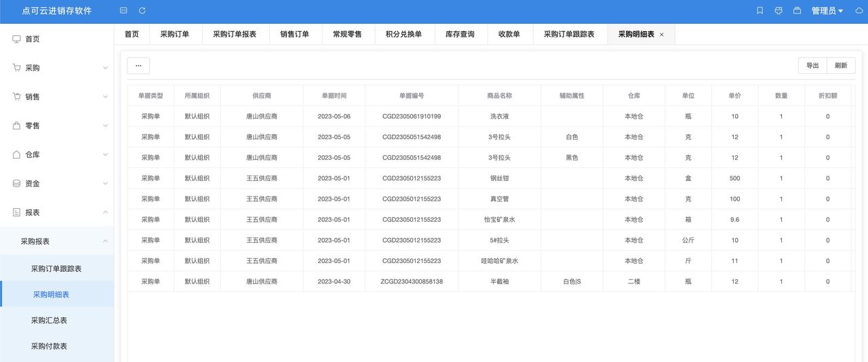
Task: Click the monitor icon beside 首页
Action: point(16,39)
